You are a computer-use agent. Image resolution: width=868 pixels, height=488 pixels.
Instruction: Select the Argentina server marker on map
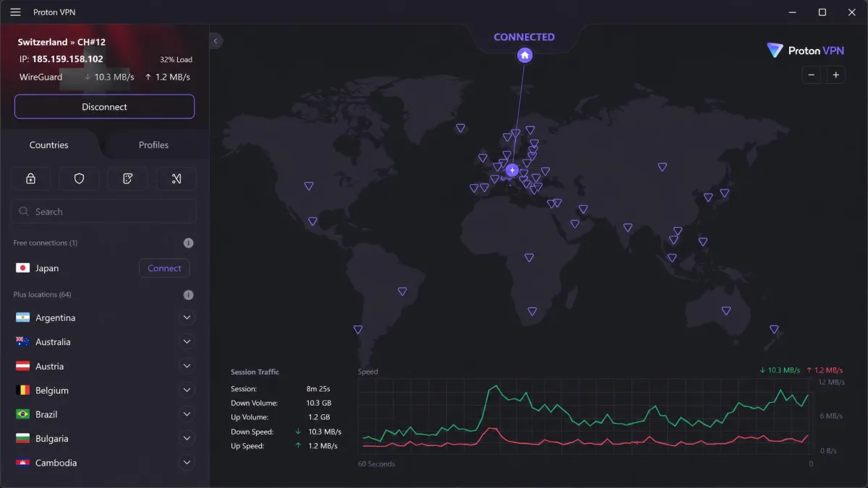pyautogui.click(x=358, y=330)
